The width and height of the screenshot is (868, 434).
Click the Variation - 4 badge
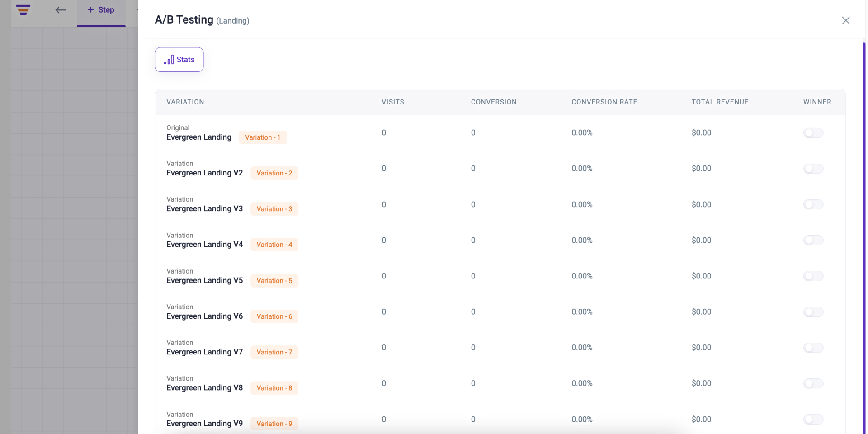coord(274,245)
